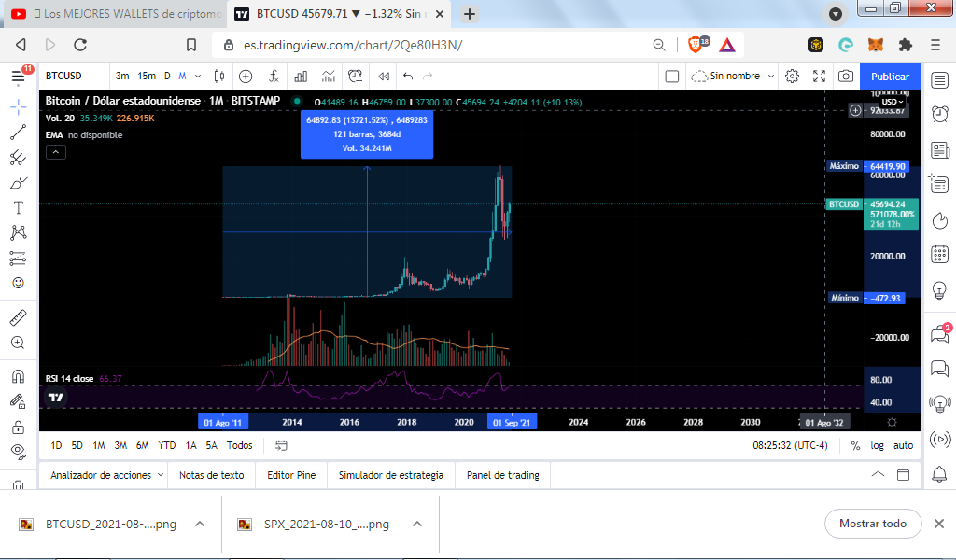Open the indicators fx menu

[x=274, y=77]
